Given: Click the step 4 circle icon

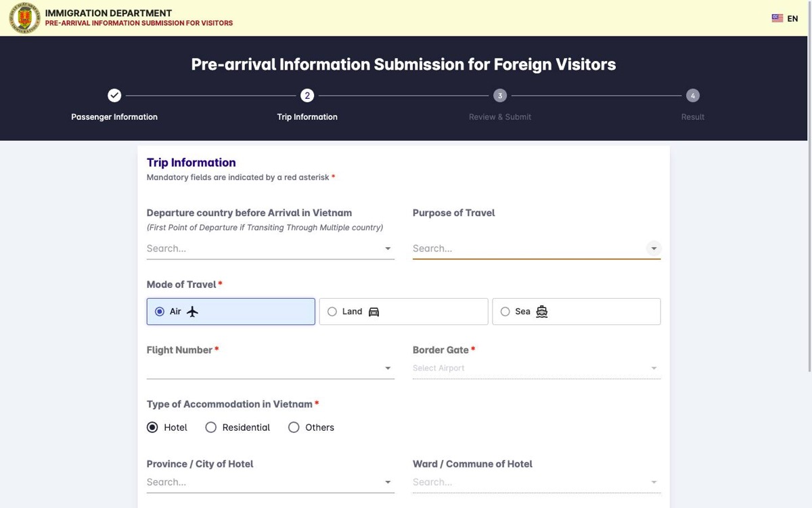Looking at the screenshot, I should [x=692, y=96].
